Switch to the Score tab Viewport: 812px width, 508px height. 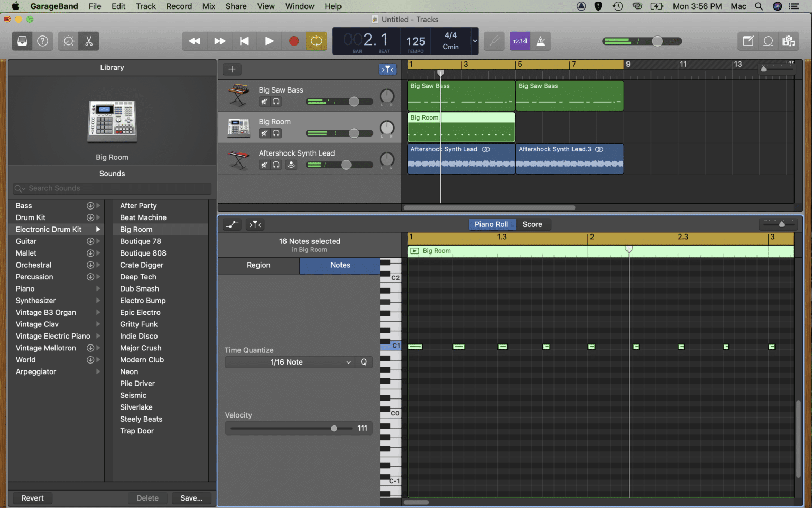533,224
